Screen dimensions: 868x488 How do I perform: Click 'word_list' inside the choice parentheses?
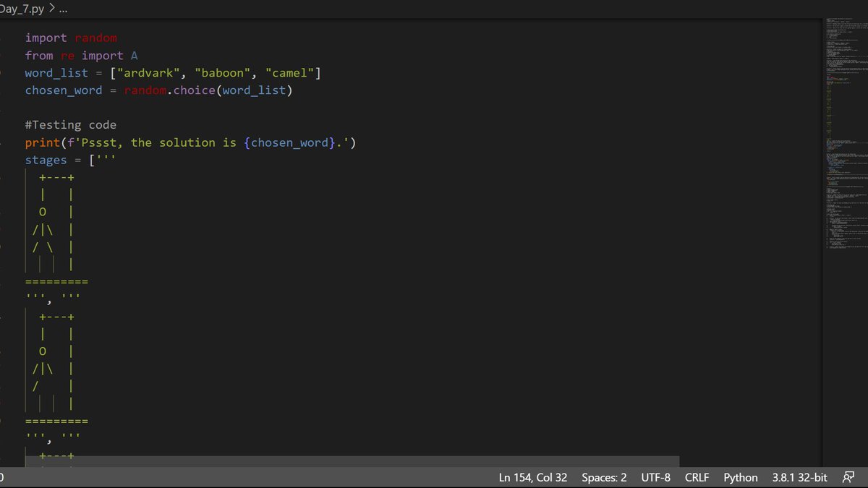[x=254, y=90]
